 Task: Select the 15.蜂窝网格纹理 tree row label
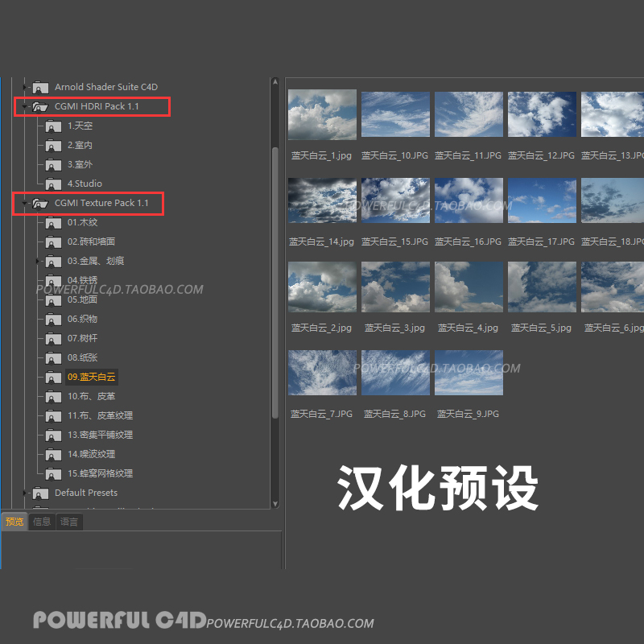tap(100, 473)
